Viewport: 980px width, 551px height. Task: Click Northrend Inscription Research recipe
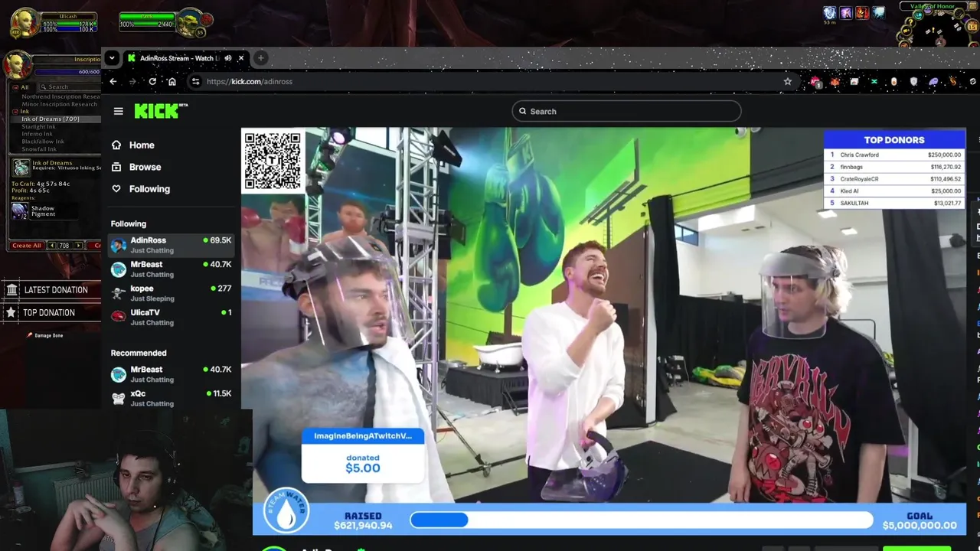click(x=60, y=96)
